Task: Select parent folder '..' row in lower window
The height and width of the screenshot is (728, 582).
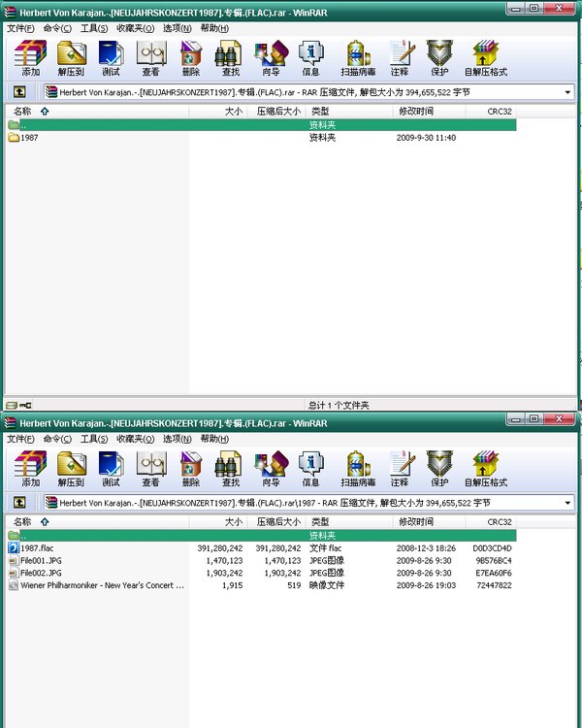Action: (262, 535)
